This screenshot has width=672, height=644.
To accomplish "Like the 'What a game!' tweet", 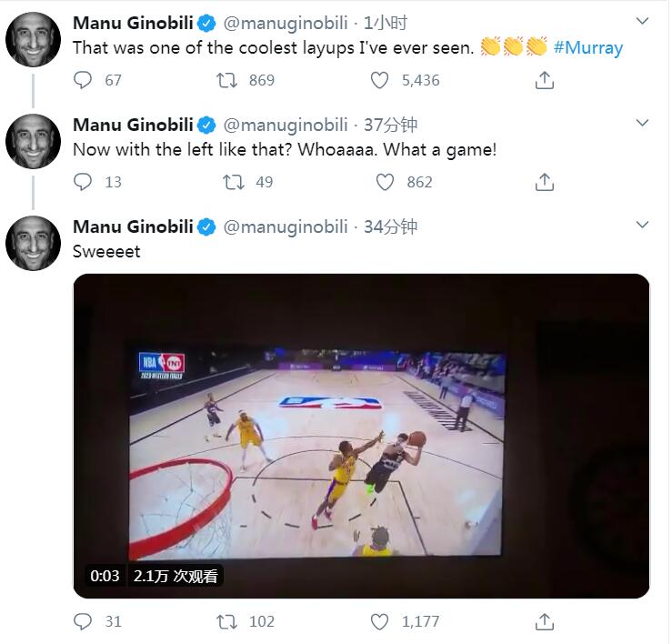I will click(386, 182).
